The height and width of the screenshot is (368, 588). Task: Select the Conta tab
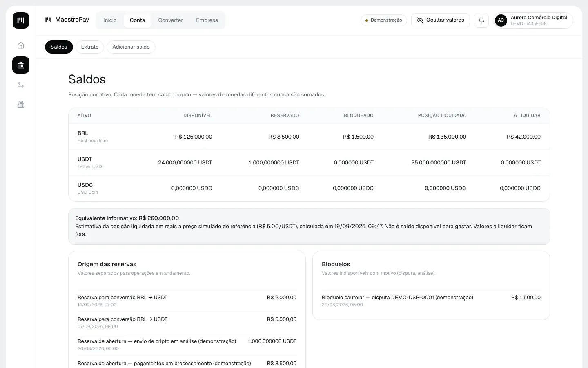(x=138, y=20)
